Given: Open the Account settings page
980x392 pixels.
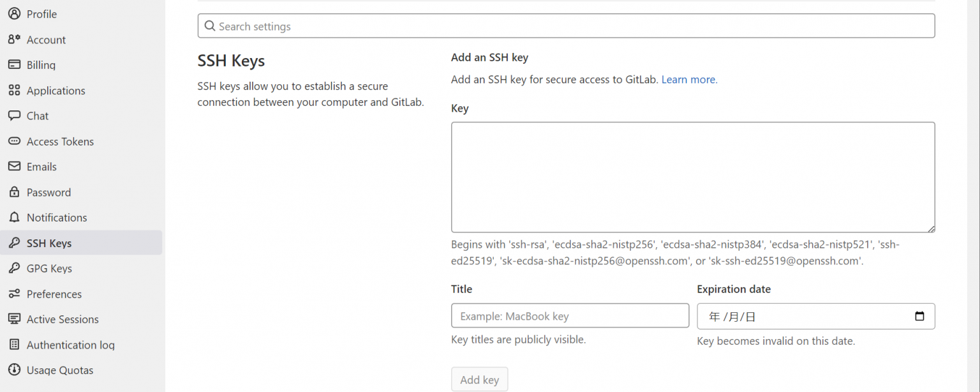Looking at the screenshot, I should click(x=46, y=40).
